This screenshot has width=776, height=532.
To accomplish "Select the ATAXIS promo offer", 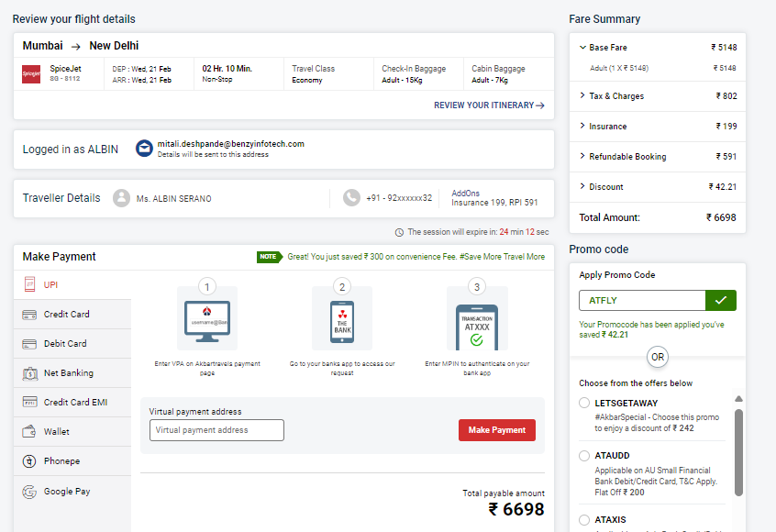I will pos(584,520).
